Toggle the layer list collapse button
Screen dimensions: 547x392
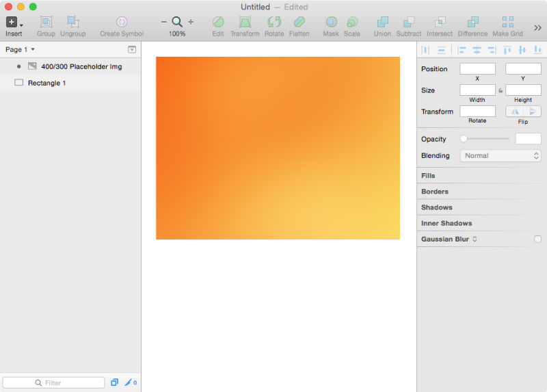pos(132,50)
